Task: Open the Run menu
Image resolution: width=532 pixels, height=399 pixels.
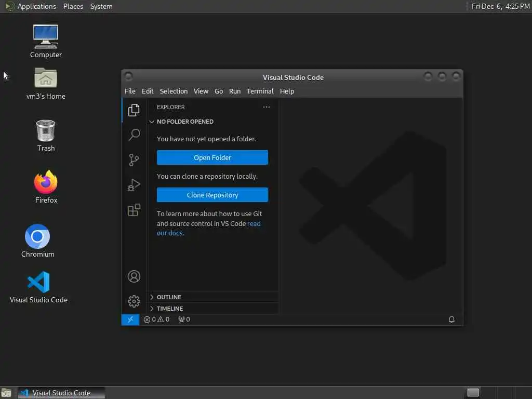Action: 235,91
